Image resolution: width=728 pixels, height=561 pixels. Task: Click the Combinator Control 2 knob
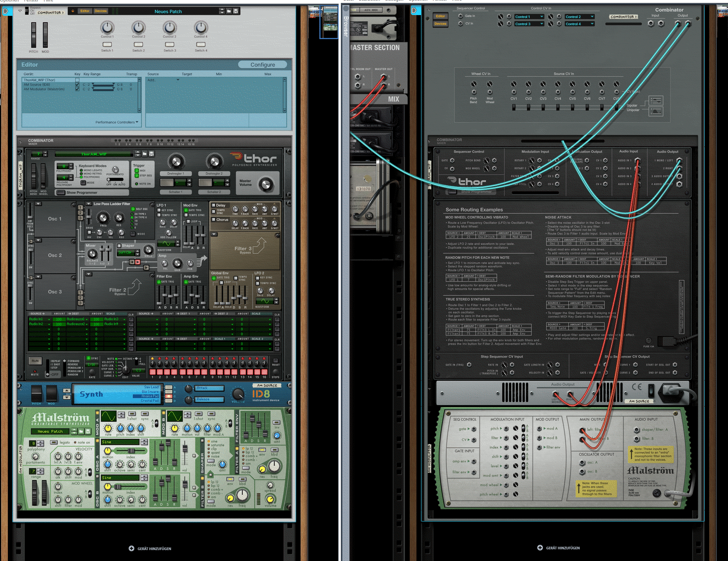coord(138,27)
